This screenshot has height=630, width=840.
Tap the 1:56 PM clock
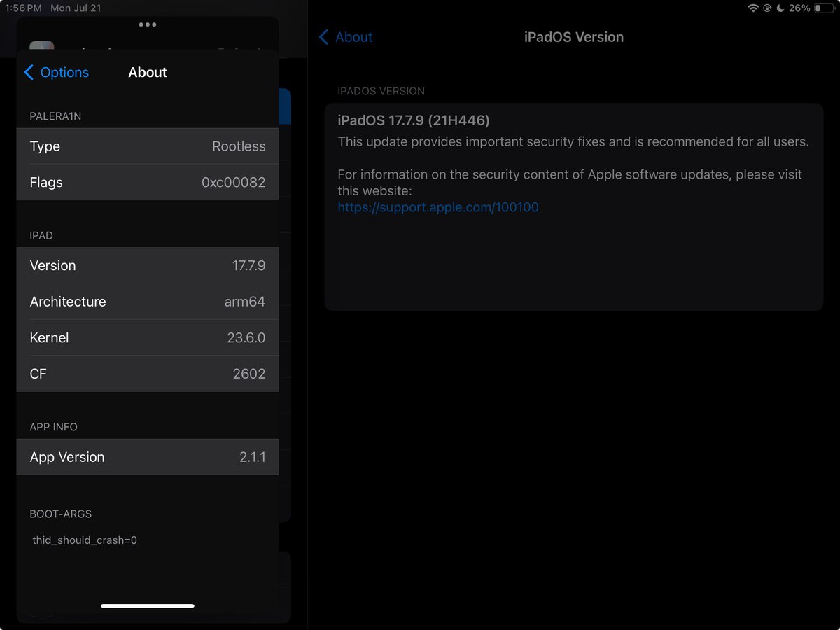(x=23, y=8)
